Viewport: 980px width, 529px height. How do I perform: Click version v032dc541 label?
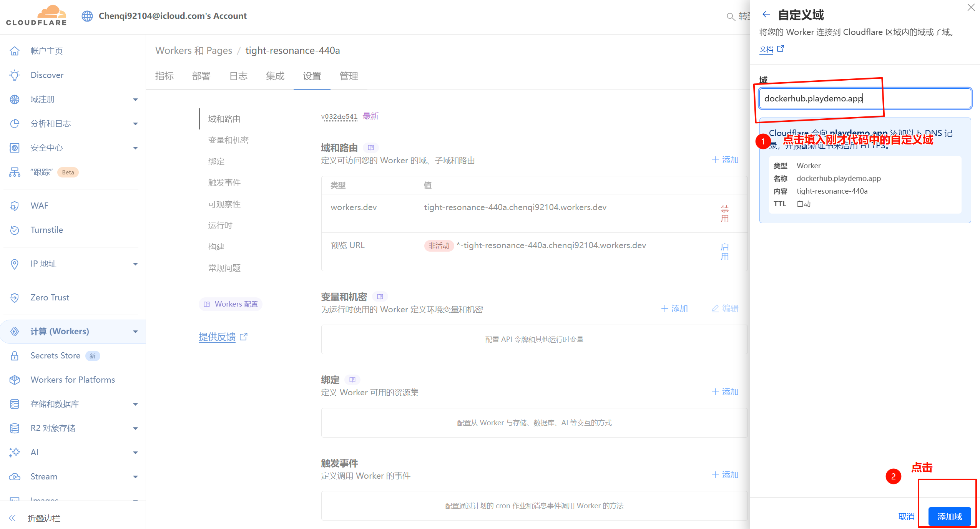point(339,116)
